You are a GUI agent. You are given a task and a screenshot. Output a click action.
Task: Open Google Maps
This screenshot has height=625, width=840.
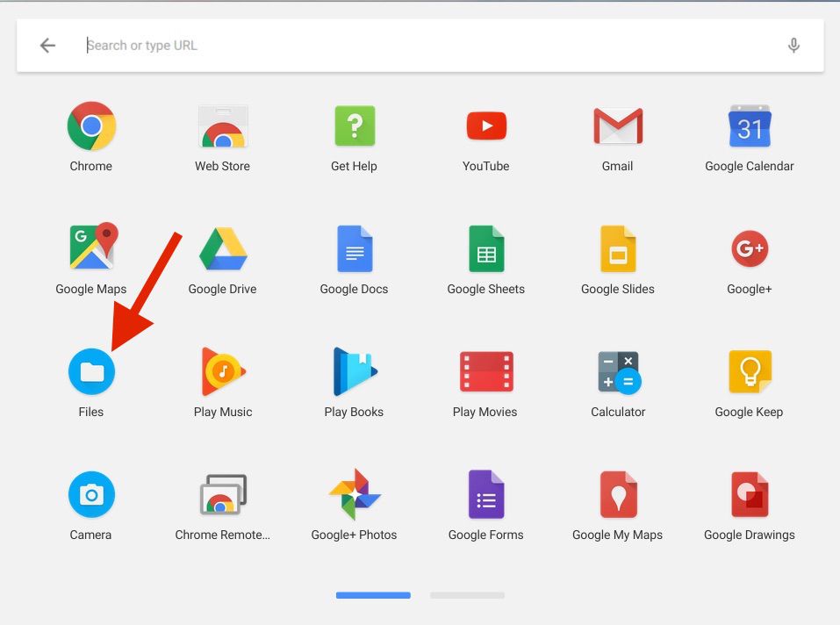coord(91,248)
